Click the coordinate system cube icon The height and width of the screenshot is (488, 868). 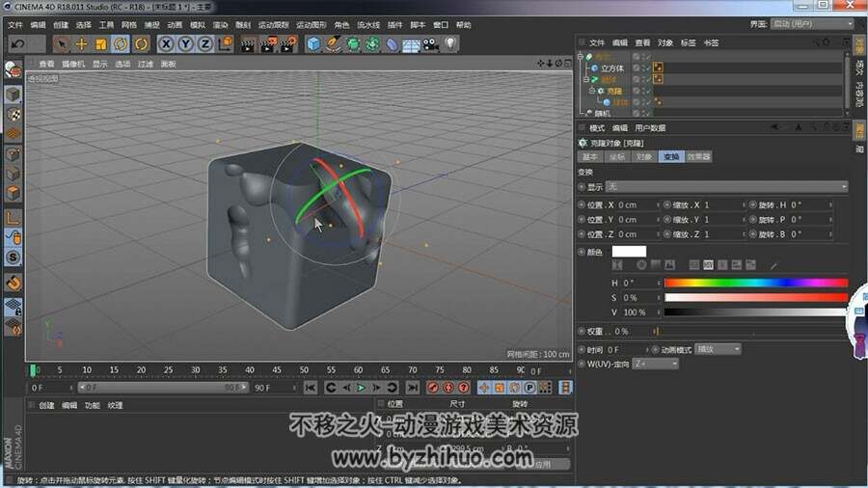(x=226, y=43)
